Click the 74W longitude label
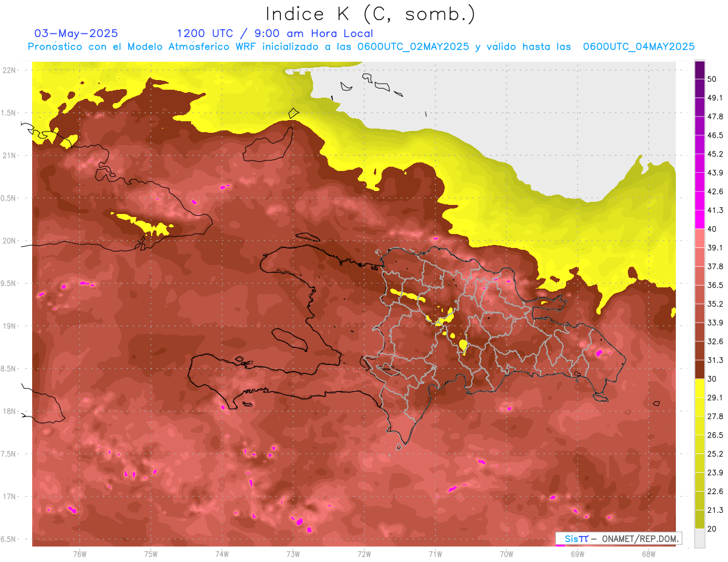This screenshot has height=562, width=728. pos(222,554)
